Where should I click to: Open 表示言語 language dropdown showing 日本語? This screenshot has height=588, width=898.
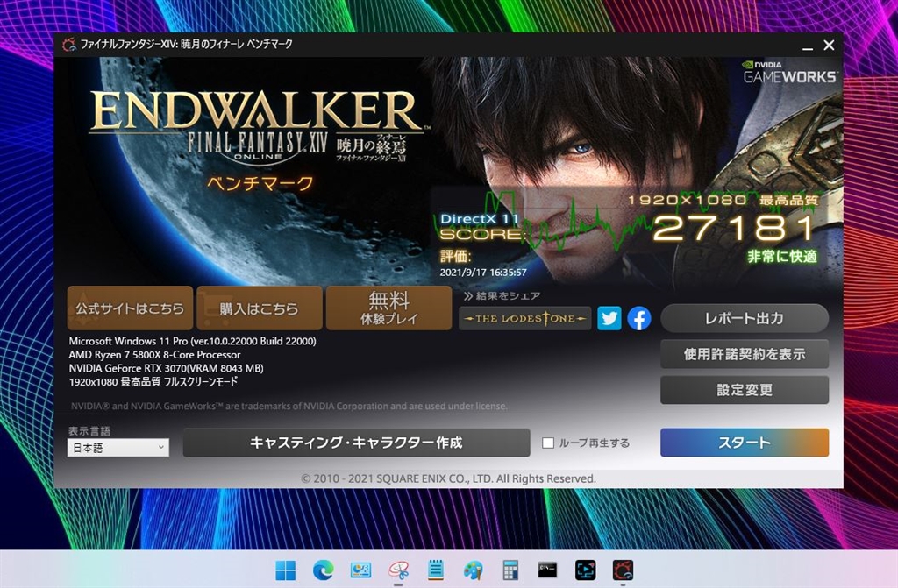pyautogui.click(x=118, y=448)
